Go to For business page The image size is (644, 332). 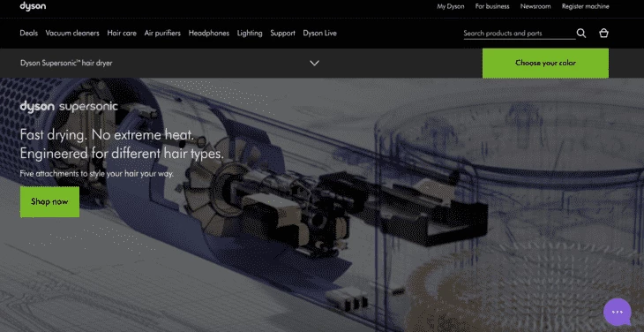(492, 6)
